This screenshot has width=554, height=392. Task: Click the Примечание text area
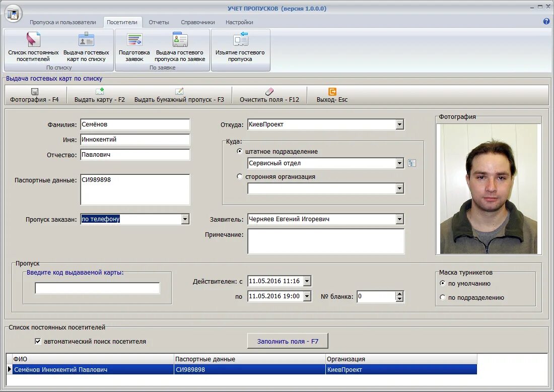click(326, 241)
